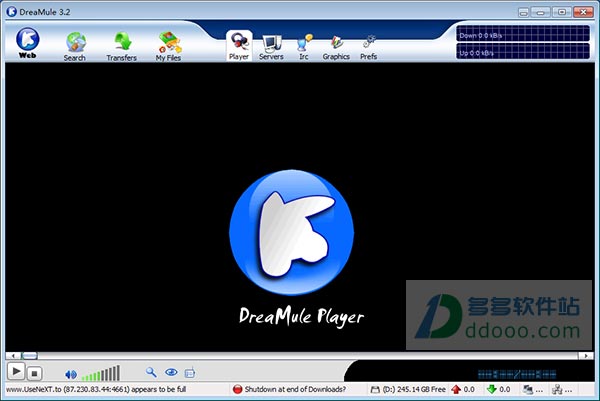Click the computers connection status icon
Viewport: 600px width, 401px height.
[x=528, y=390]
